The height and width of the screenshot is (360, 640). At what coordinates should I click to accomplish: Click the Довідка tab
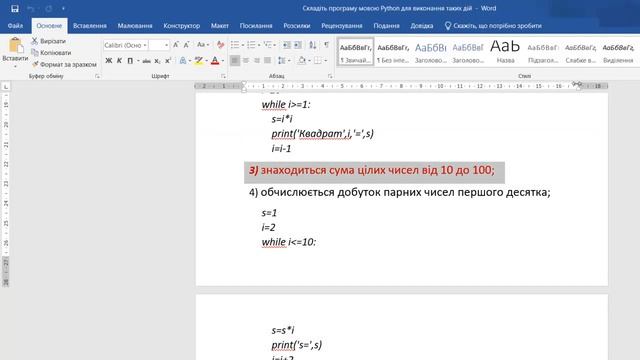click(x=422, y=26)
